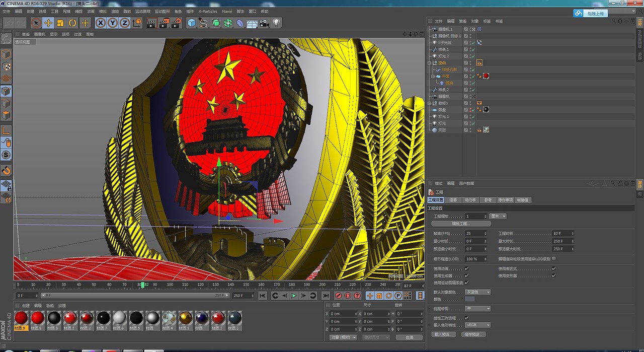Switch to Edges mode

(6, 103)
